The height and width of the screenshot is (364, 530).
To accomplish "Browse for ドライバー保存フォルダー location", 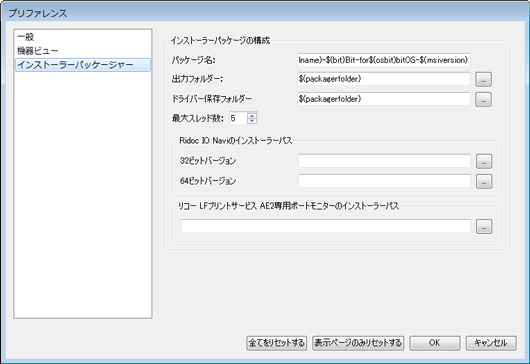I will [483, 100].
